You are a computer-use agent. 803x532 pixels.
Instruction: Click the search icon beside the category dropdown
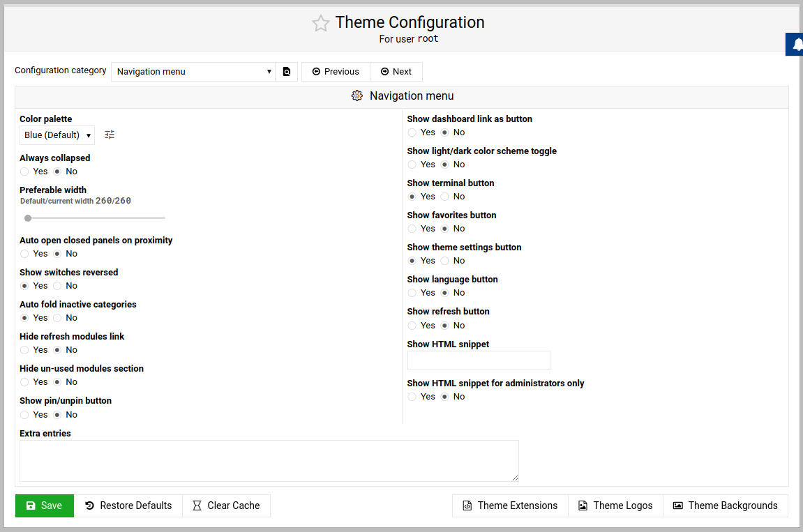click(x=287, y=72)
